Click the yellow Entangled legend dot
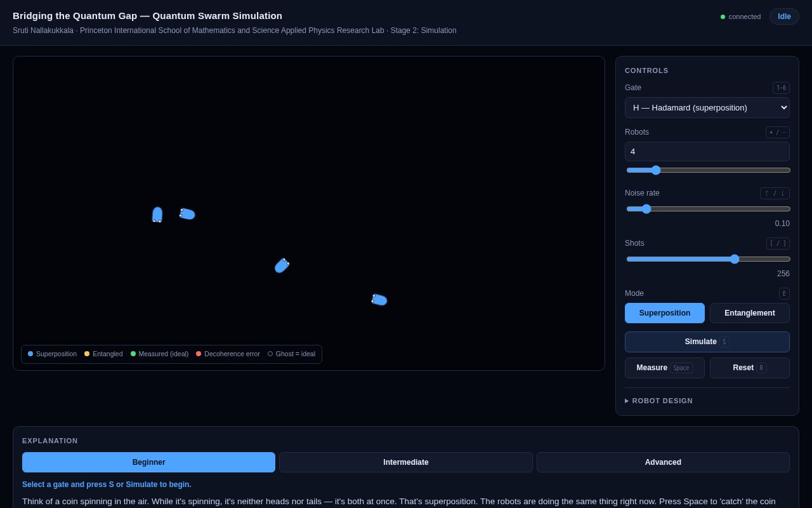 point(87,354)
